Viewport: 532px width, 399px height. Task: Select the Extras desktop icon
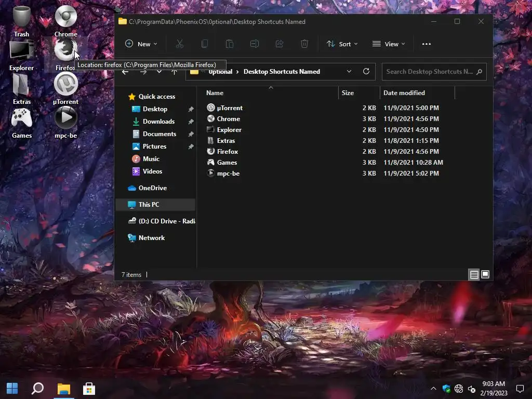coord(21,89)
